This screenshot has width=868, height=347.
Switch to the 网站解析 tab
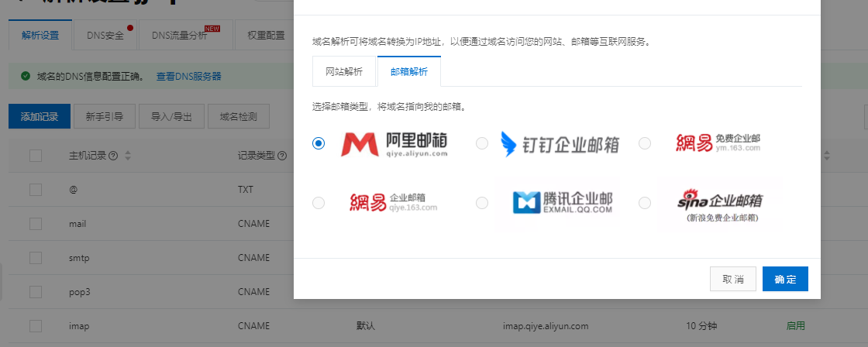pos(343,71)
